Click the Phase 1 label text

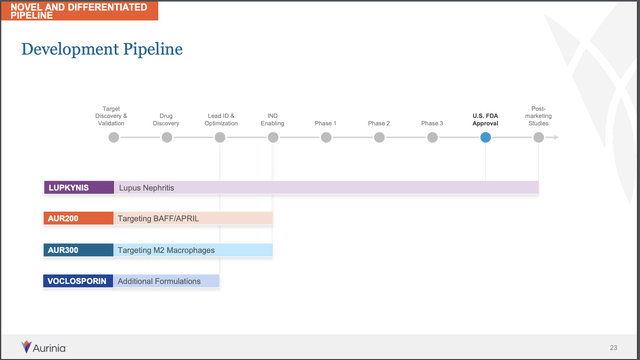(x=326, y=123)
